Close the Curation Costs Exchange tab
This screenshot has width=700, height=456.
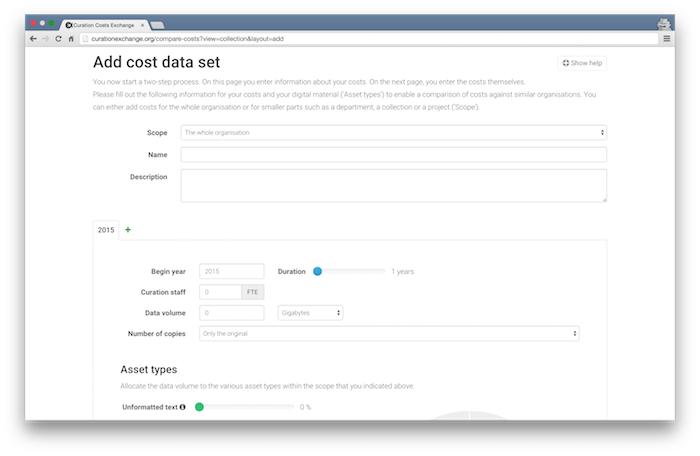click(x=142, y=25)
